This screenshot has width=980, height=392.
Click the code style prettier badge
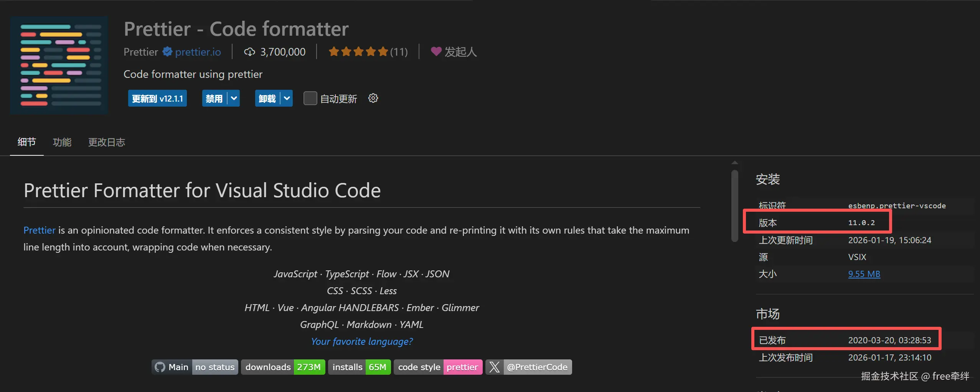[438, 367]
